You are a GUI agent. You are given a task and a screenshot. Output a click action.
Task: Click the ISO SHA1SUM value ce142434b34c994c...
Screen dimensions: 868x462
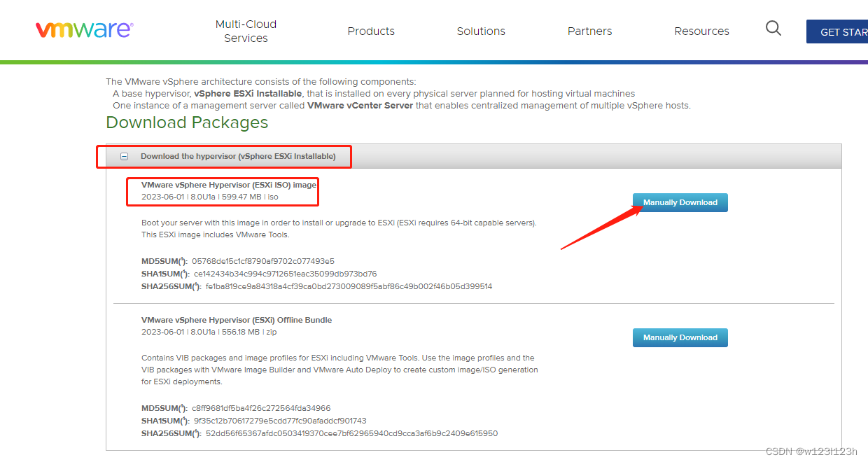coord(285,274)
